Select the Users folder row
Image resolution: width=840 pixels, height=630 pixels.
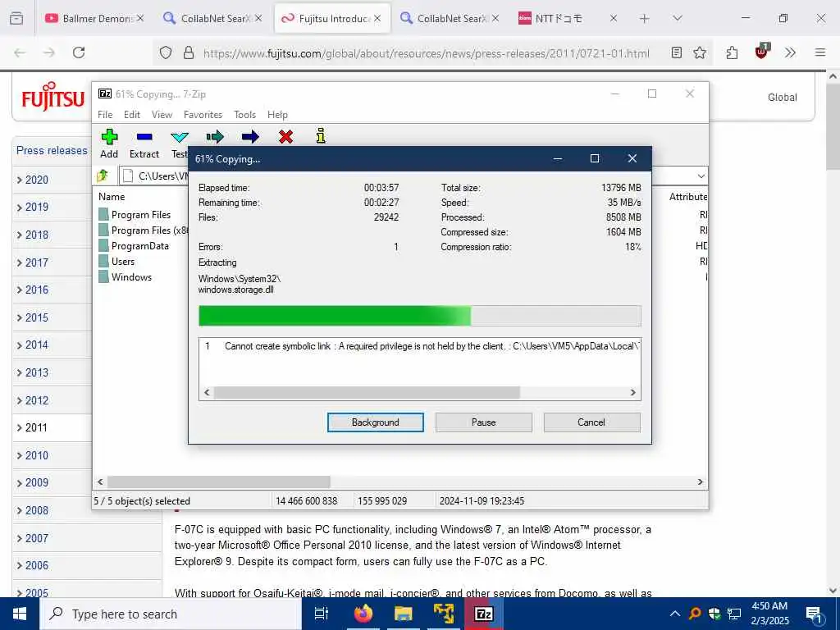(116, 262)
